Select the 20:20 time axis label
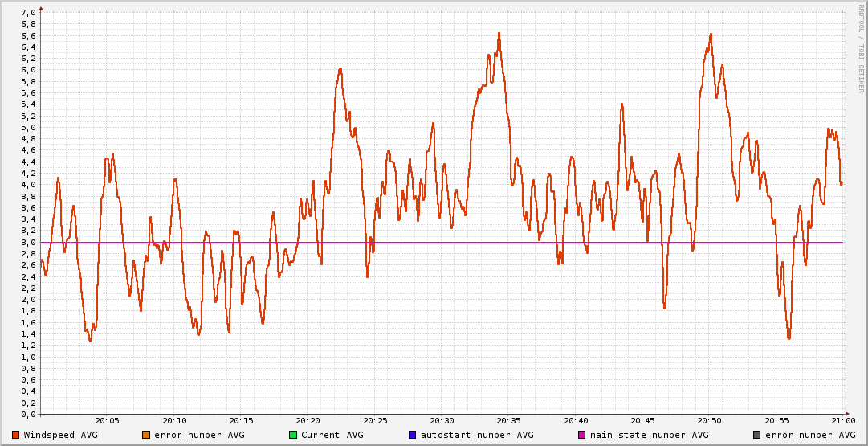868x446 pixels. coord(308,420)
